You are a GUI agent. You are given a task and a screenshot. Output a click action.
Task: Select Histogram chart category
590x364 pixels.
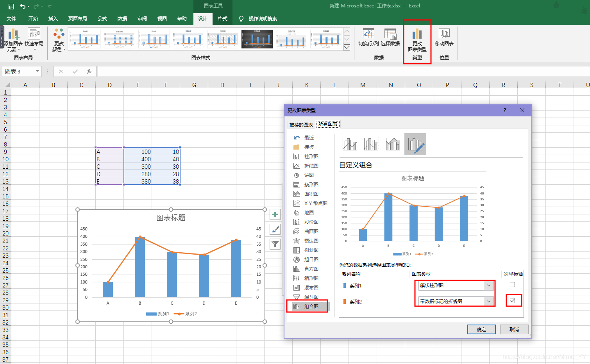click(311, 269)
